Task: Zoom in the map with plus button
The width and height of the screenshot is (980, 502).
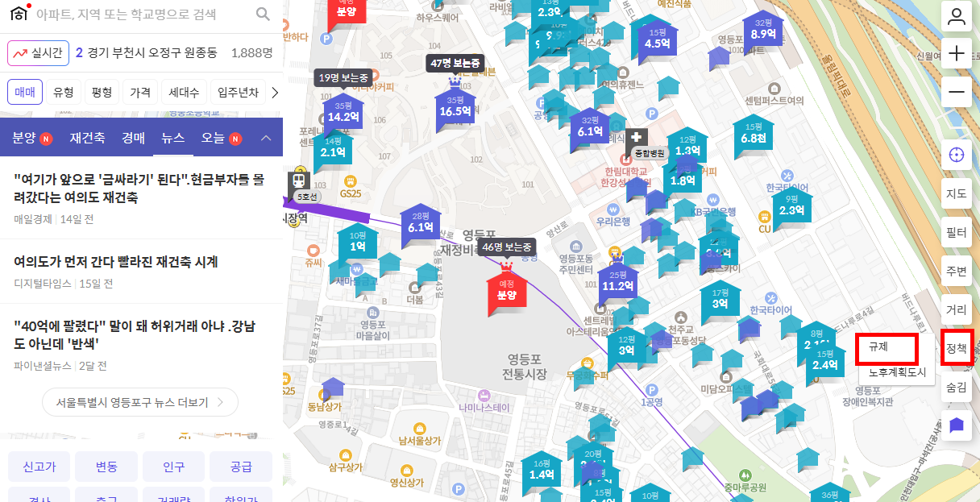Action: click(x=957, y=54)
